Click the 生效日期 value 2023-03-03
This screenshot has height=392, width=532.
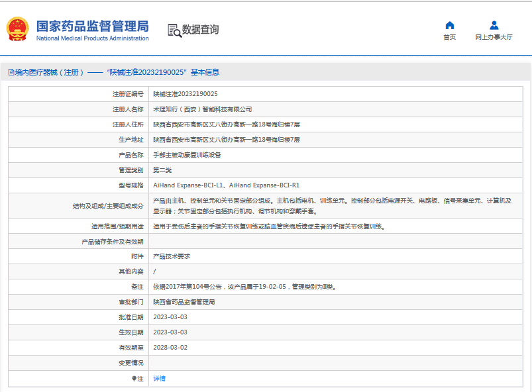[x=170, y=332]
